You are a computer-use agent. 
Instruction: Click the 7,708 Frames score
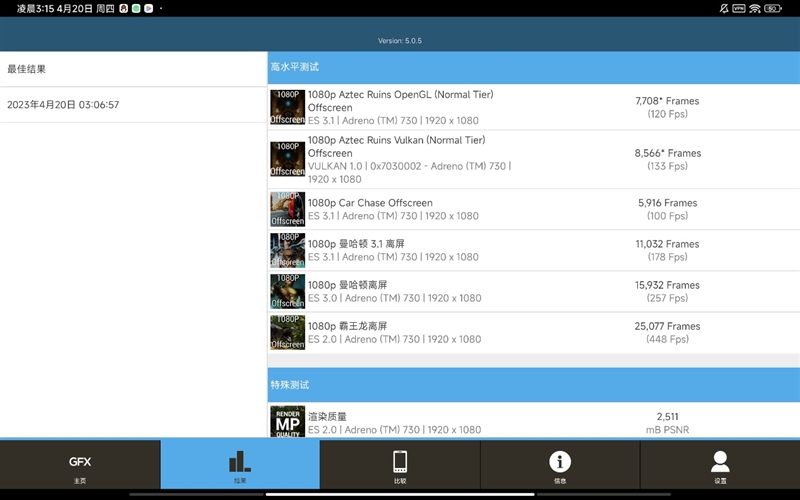667,101
